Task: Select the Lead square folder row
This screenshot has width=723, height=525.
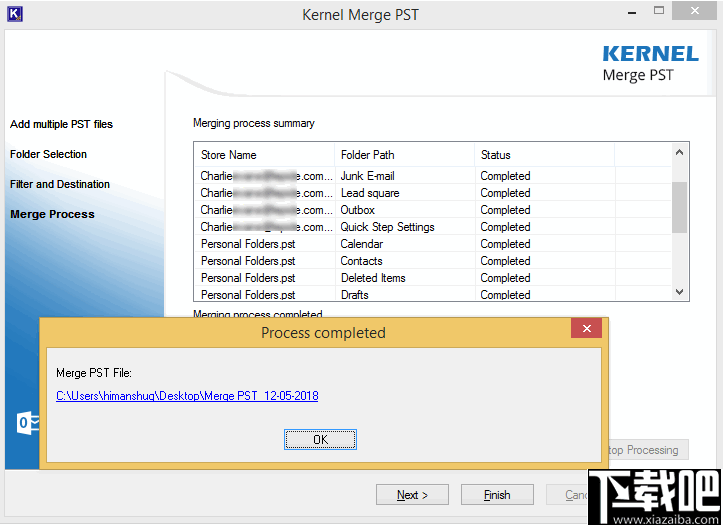Action: tap(433, 193)
